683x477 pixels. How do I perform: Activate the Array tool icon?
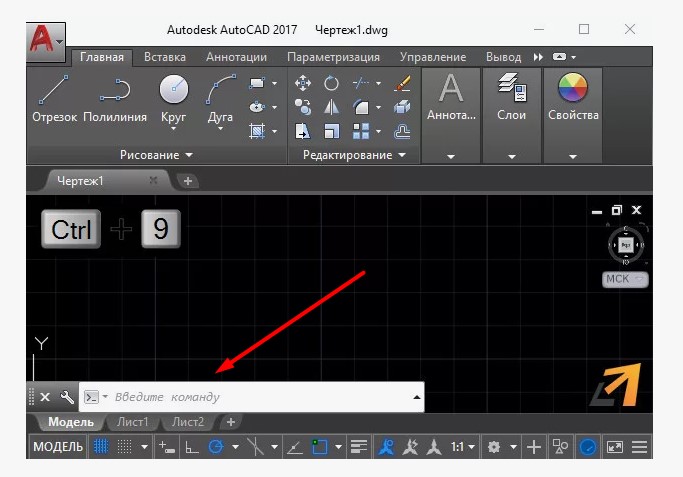(x=361, y=131)
